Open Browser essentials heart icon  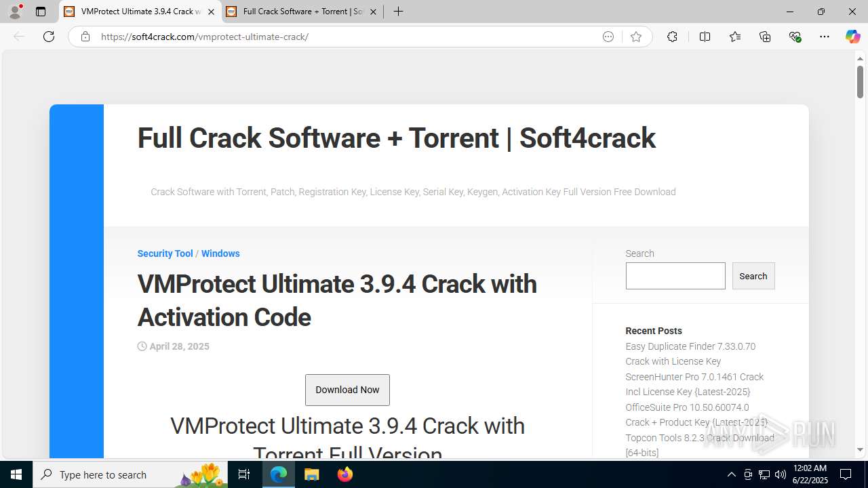pyautogui.click(x=795, y=37)
